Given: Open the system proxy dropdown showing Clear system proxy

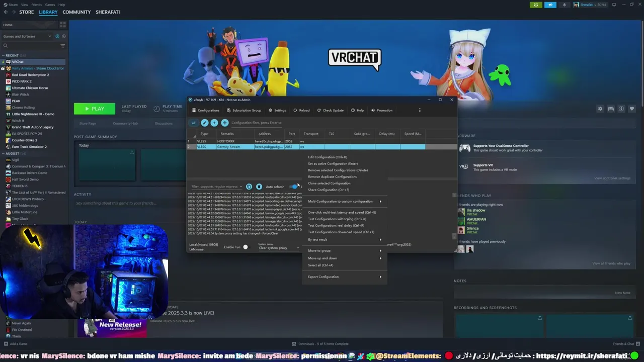Looking at the screenshot, I should [x=279, y=247].
